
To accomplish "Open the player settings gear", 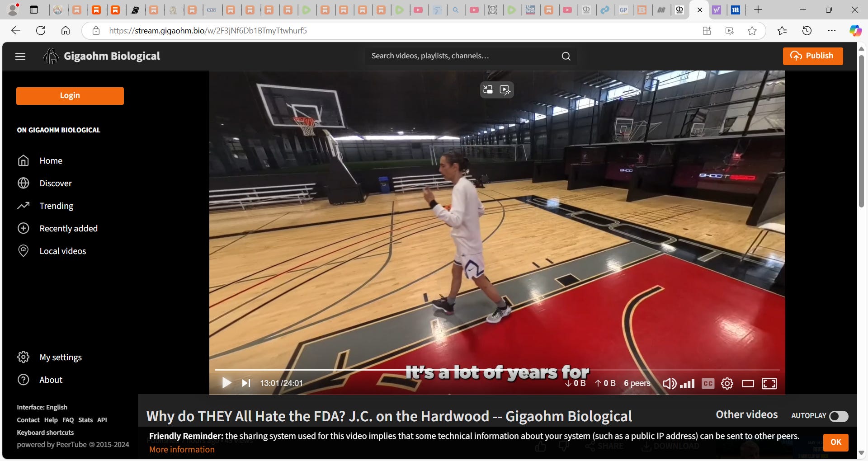I will 727,384.
